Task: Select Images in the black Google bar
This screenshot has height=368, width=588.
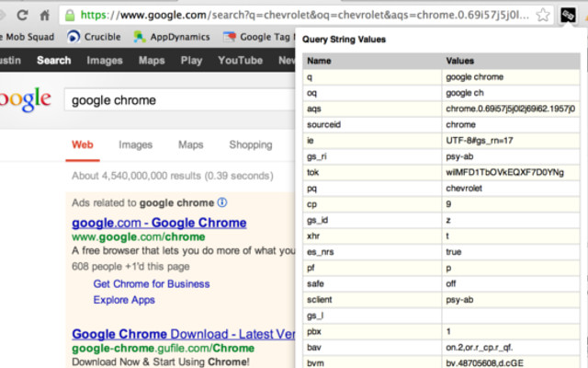Action: pos(105,60)
